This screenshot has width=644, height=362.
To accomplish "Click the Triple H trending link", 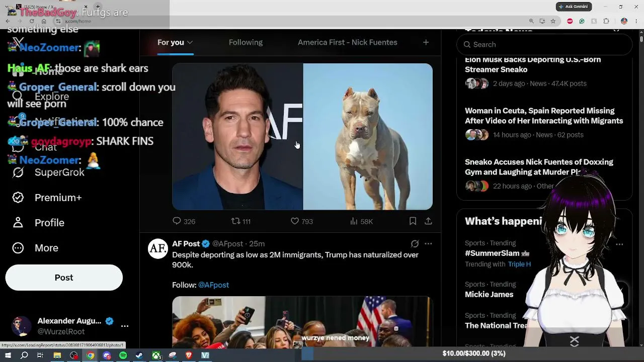I will click(519, 264).
